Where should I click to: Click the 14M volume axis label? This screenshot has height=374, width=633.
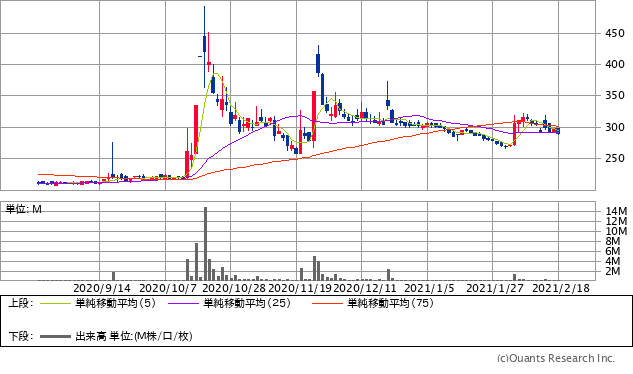616,211
